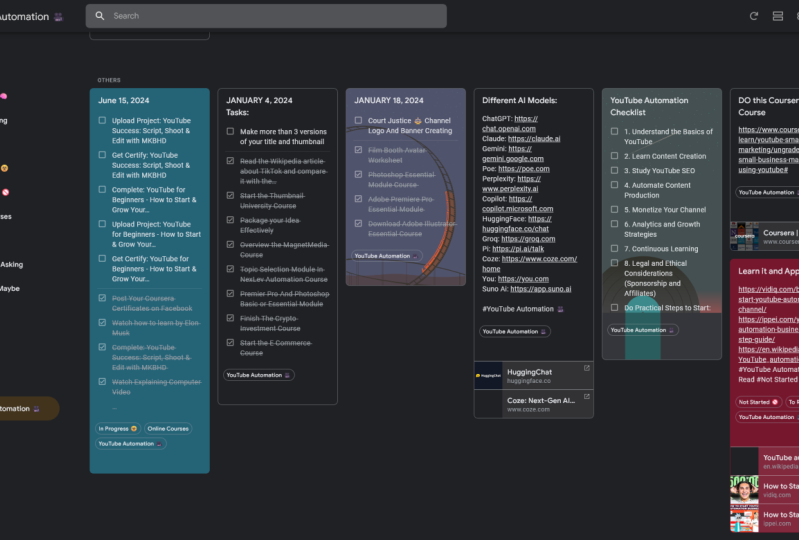Uncheck 'Watch Explaining Computer Video' item
This screenshot has width=799, height=540.
coord(102,382)
